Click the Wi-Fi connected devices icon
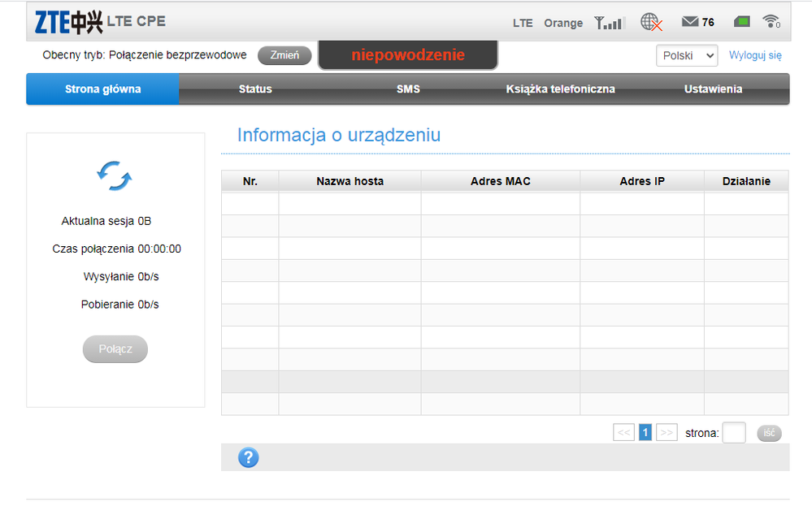Viewport: 812px width, 506px height. (771, 22)
